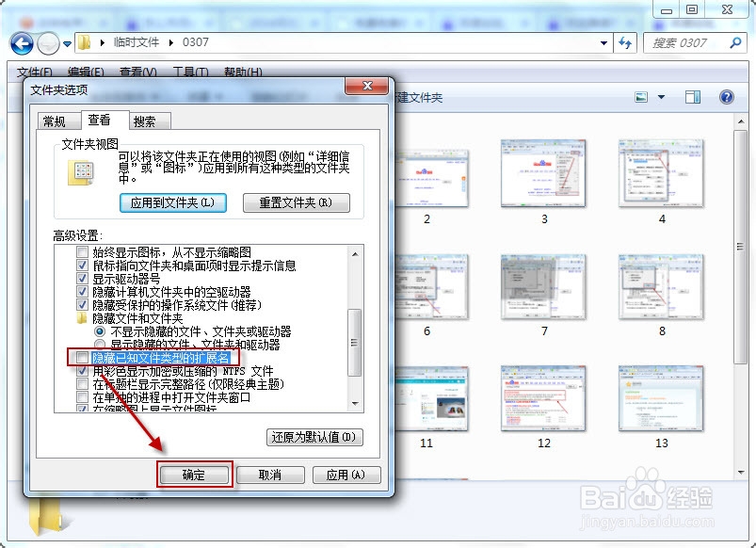The width and height of the screenshot is (756, 548).
Task: Select the 临时文件 breadcrumb in address bar
Action: (x=137, y=42)
